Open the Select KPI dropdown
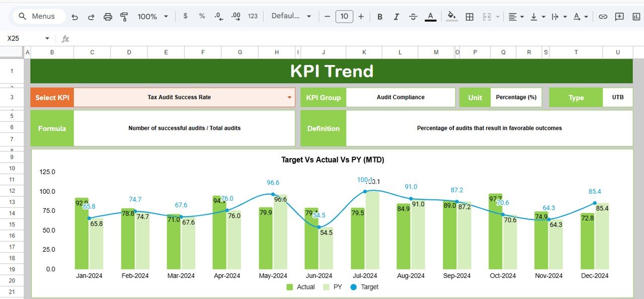644x299 pixels. pyautogui.click(x=289, y=97)
